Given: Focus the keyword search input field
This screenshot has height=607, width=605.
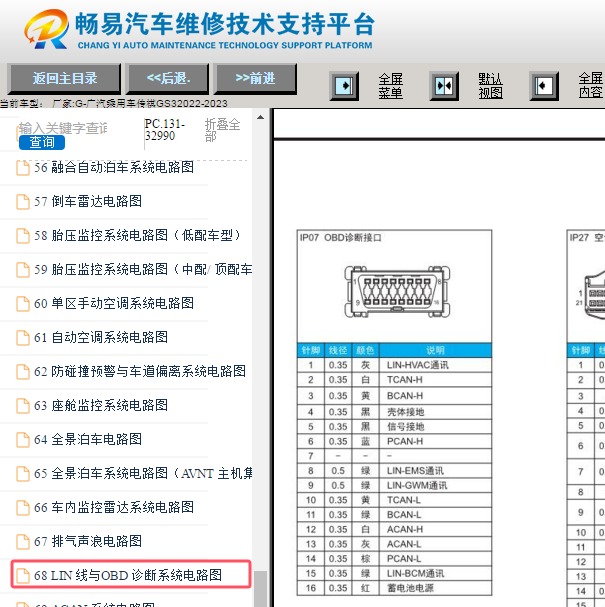Looking at the screenshot, I should (x=63, y=128).
